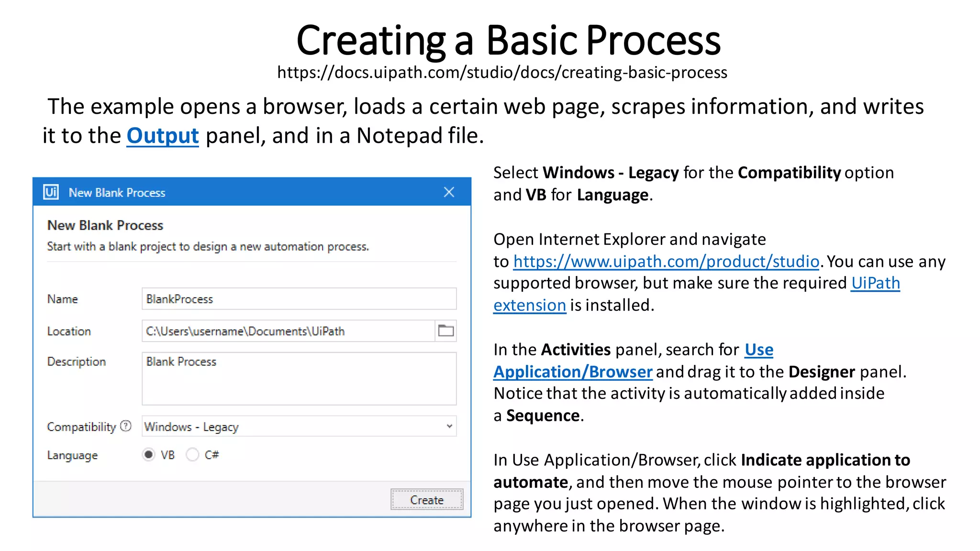Screen dimensions: 980x551
Task: Open the Output hyperlink
Action: point(162,136)
